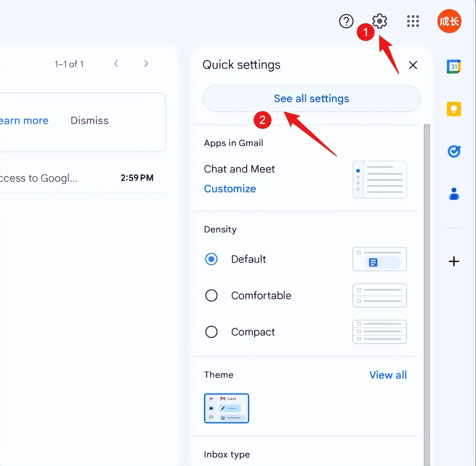Click the Density section heading
Screen dimensions: 476x466
pos(220,230)
